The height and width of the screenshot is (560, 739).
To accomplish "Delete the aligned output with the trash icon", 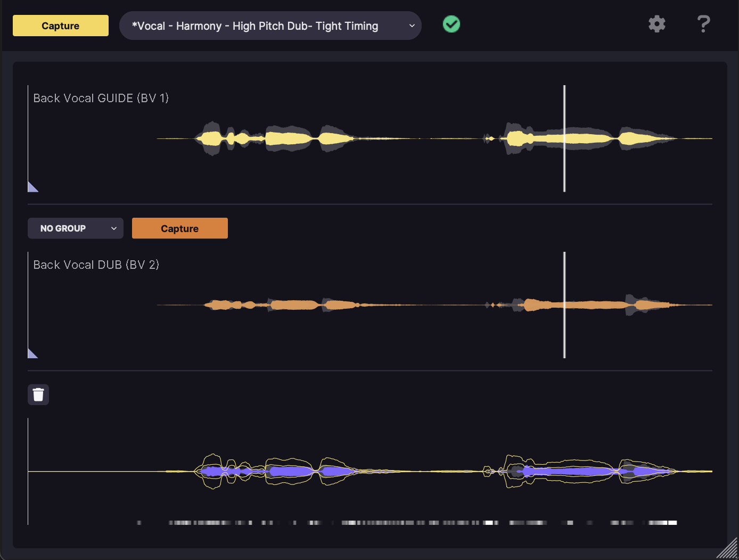I will (x=38, y=394).
